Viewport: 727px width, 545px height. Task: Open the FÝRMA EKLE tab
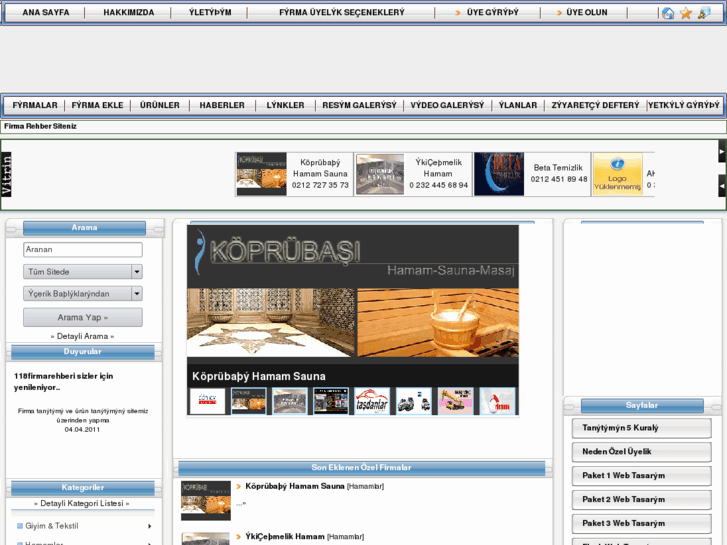tap(97, 105)
